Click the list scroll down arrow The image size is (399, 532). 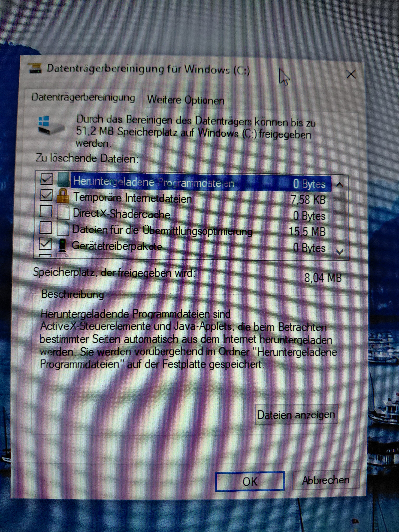[x=340, y=252]
